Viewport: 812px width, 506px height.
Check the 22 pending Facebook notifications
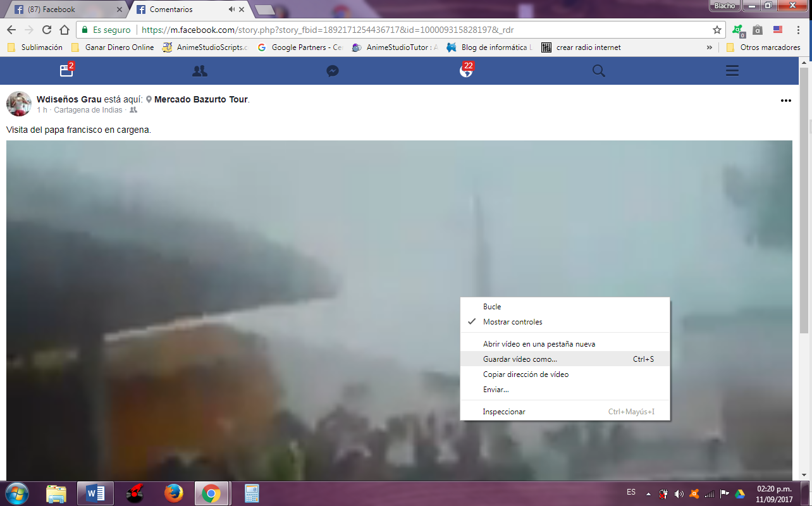point(465,71)
